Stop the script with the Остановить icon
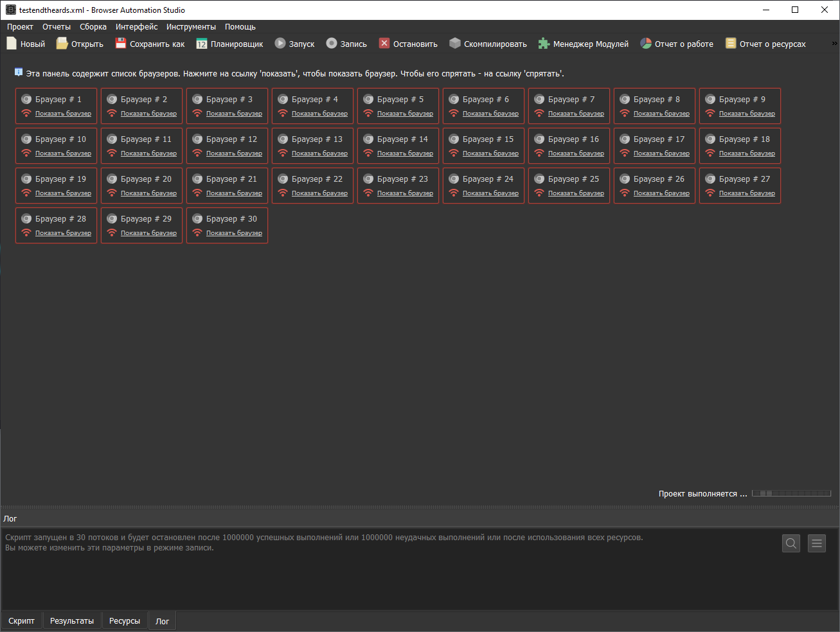 pos(384,44)
